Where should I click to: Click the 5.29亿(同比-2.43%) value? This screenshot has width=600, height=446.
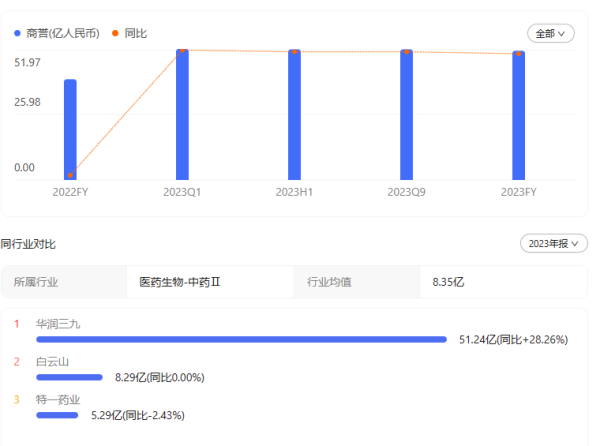[x=138, y=415]
